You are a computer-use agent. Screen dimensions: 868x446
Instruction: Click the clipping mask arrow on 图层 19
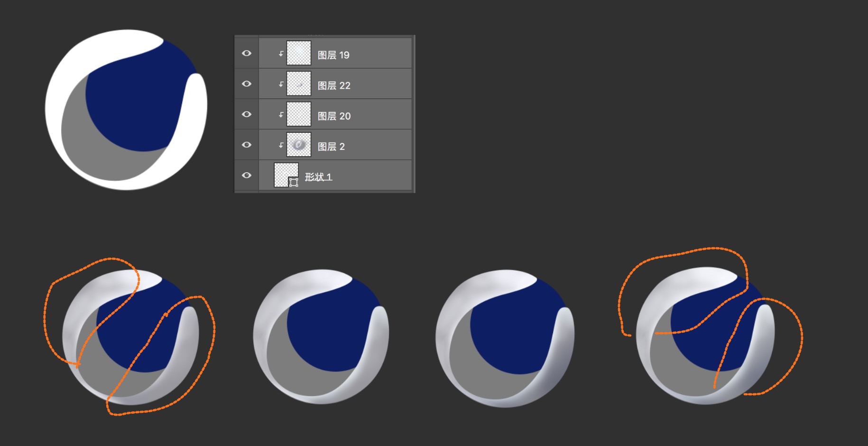(x=281, y=54)
